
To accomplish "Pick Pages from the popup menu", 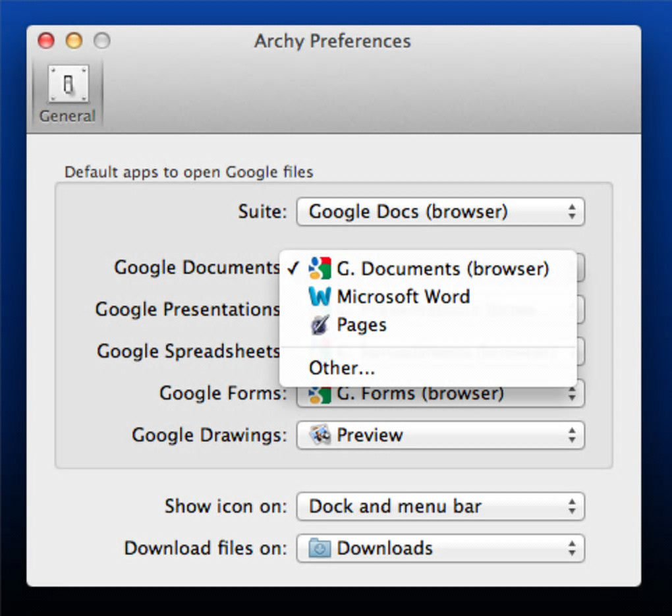I will 362,325.
